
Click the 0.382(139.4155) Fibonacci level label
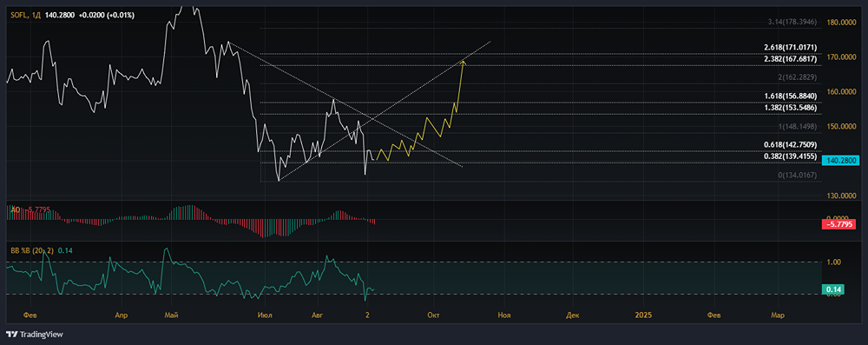pyautogui.click(x=790, y=156)
